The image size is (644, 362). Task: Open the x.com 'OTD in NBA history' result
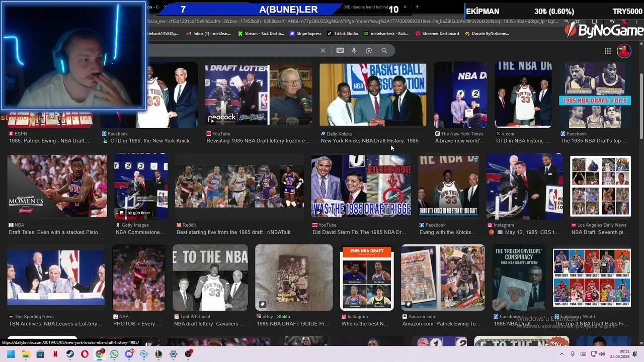tap(523, 141)
